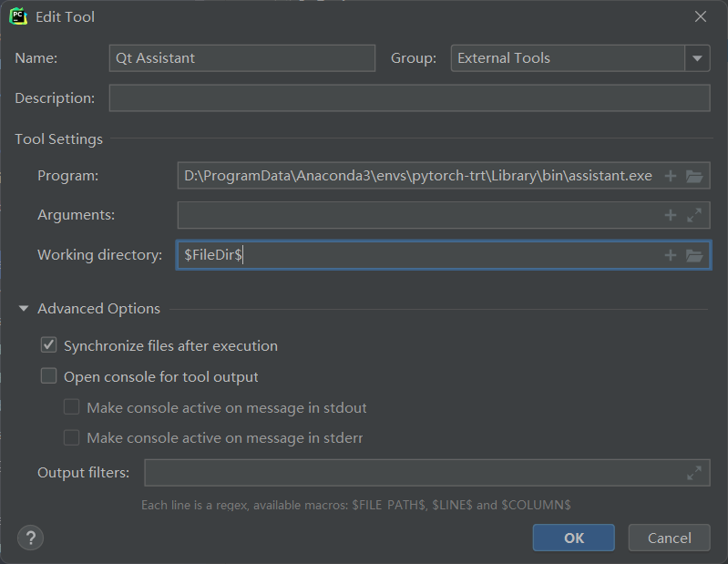This screenshot has height=564, width=728.
Task: Enable Open console for tool output
Action: (49, 377)
